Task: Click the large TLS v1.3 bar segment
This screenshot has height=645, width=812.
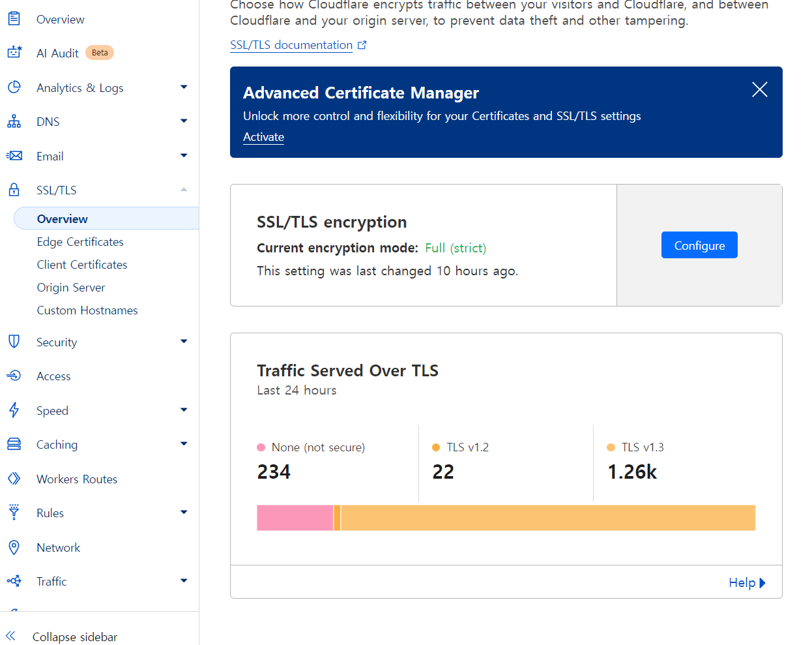Action: pos(548,518)
